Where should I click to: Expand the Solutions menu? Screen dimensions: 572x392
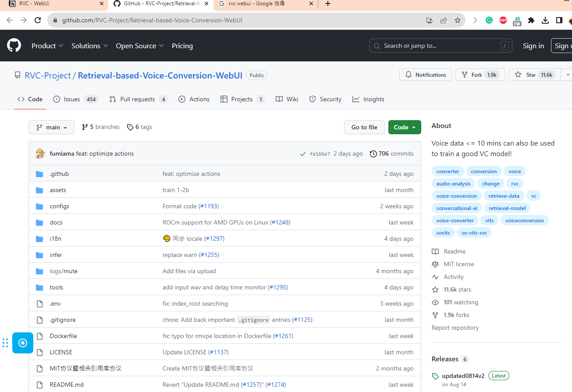coord(90,46)
